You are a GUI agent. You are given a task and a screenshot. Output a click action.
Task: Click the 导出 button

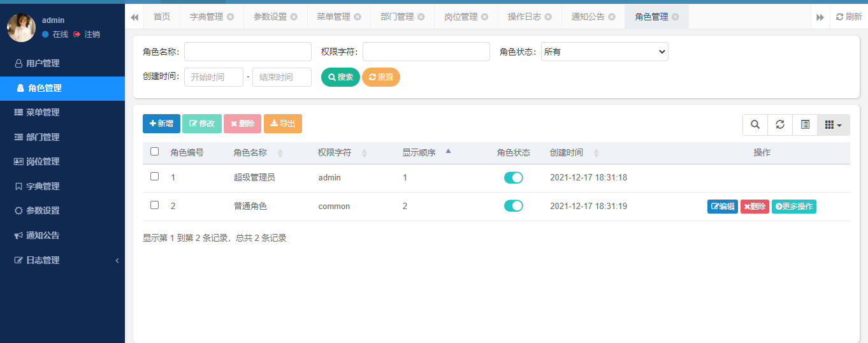(283, 124)
